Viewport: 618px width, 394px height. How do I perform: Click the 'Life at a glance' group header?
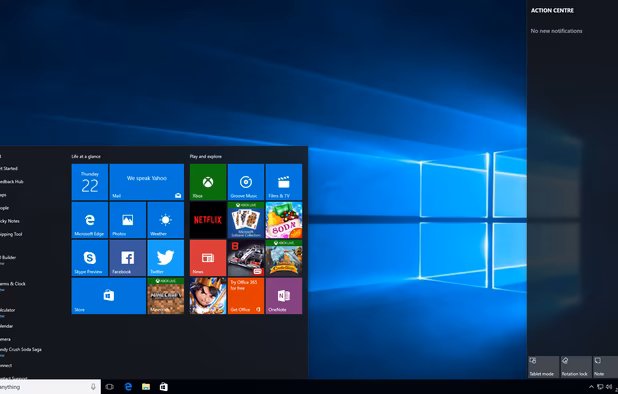point(86,156)
